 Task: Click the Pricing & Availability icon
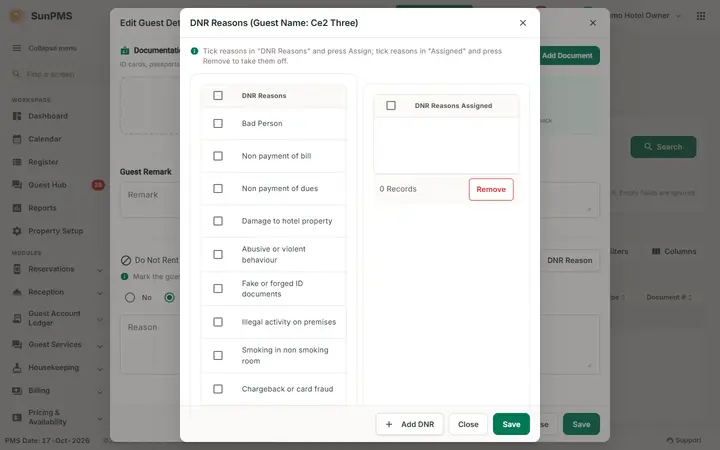click(x=17, y=417)
